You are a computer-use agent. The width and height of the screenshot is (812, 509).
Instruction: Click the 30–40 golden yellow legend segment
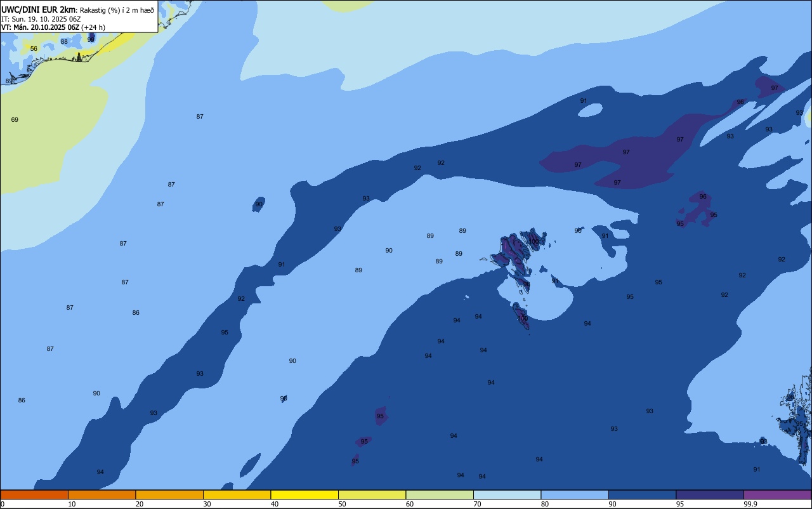pyautogui.click(x=237, y=494)
